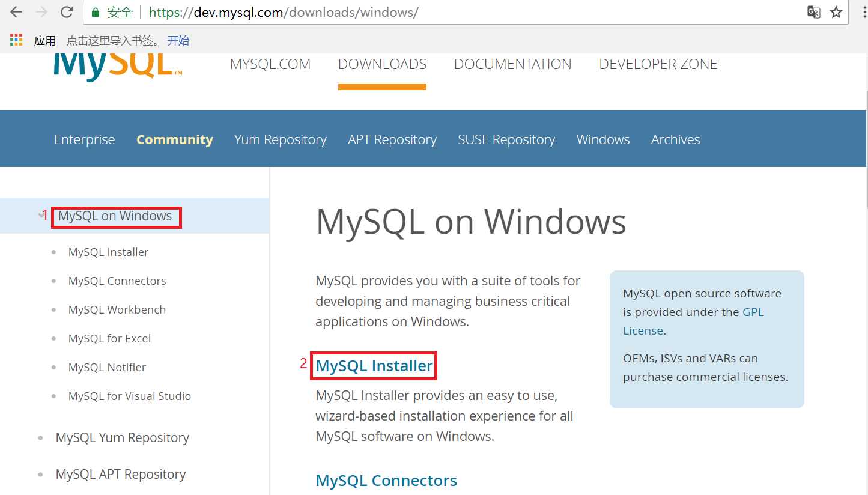868x495 pixels.
Task: Bookmark this page with the star icon
Action: pos(836,12)
